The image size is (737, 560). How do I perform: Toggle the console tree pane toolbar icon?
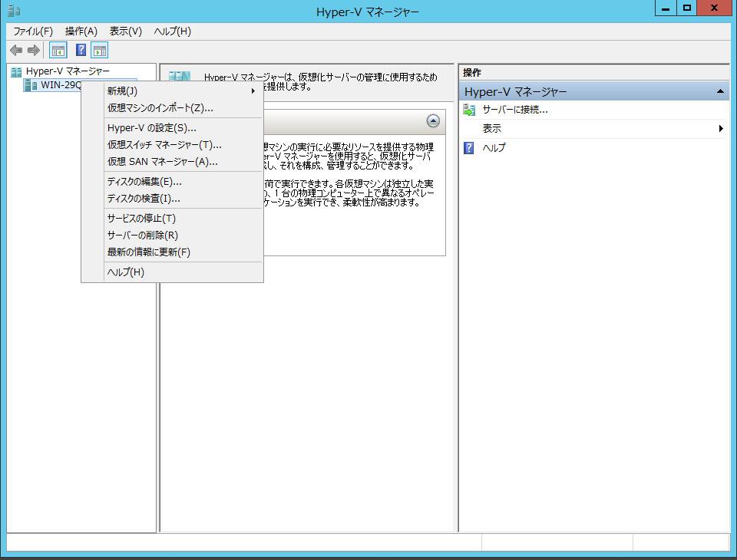pyautogui.click(x=58, y=51)
